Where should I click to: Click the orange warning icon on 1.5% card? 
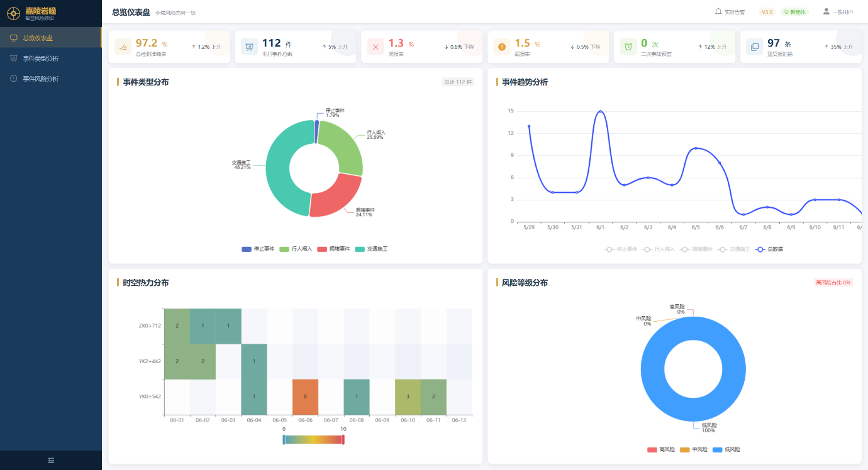(x=502, y=47)
